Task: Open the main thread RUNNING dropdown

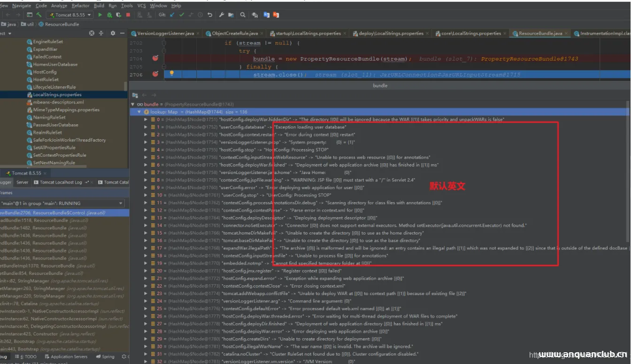Action: (x=121, y=204)
